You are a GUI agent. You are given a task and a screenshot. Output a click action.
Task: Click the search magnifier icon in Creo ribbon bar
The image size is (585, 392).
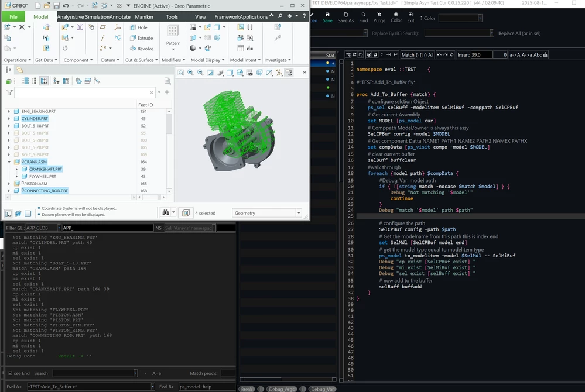(x=280, y=16)
